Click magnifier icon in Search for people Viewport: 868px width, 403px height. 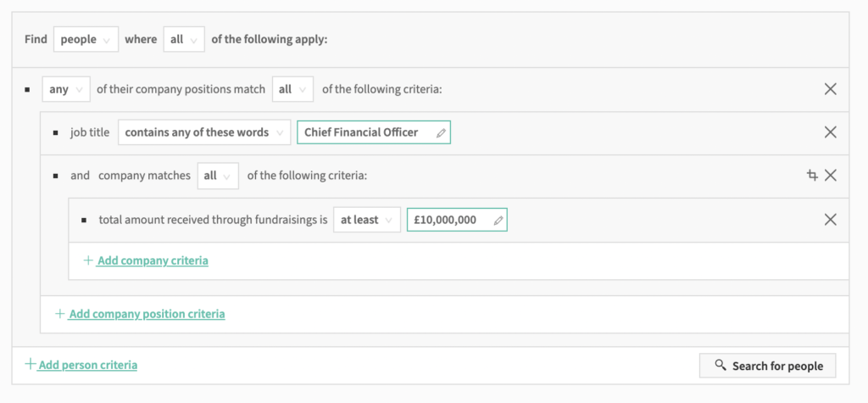[721, 366]
